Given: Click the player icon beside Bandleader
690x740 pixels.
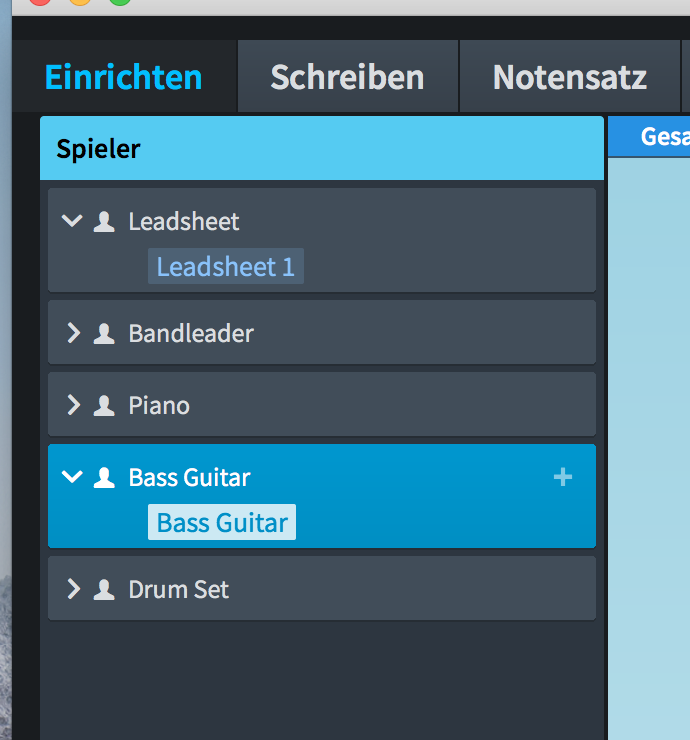Looking at the screenshot, I should click(104, 334).
